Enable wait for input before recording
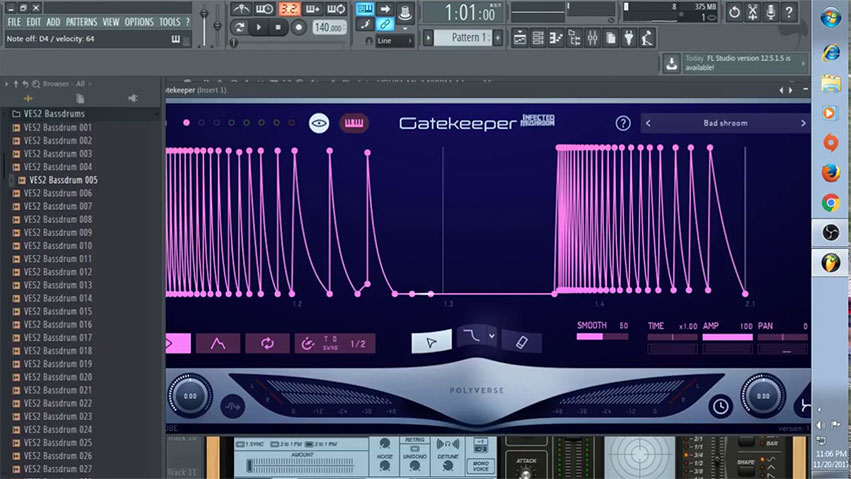The height and width of the screenshot is (479, 851). pos(265,9)
